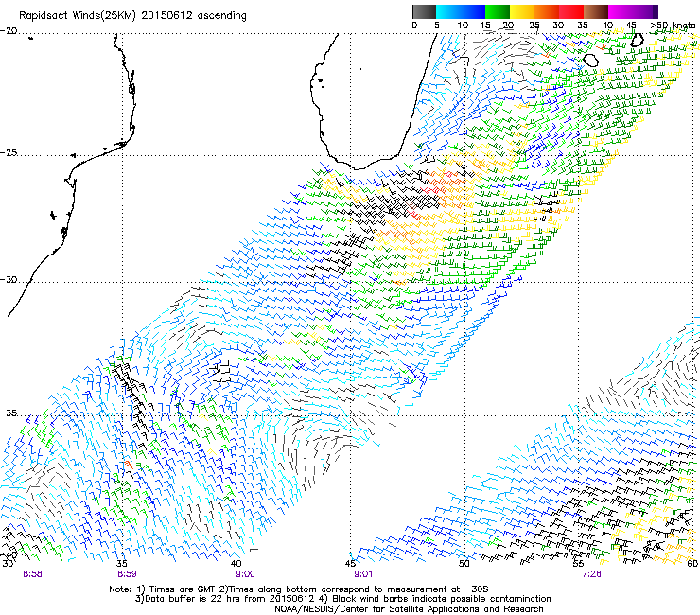Select the '20' label under the color bar
The width and height of the screenshot is (700, 615).
coord(509,26)
